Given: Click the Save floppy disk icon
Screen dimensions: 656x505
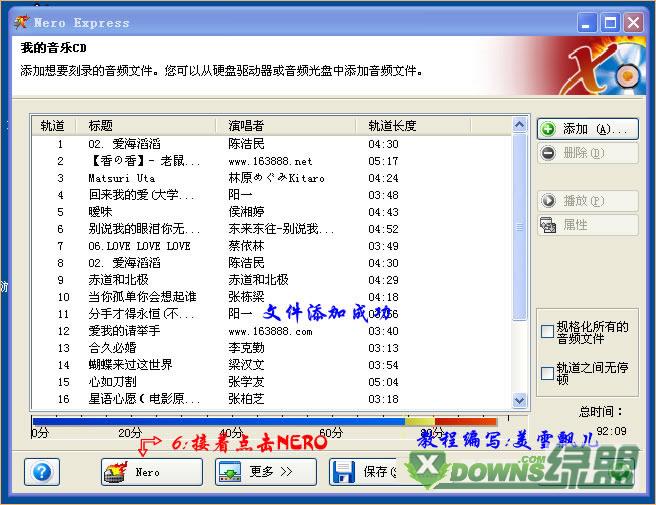Looking at the screenshot, I should coord(344,472).
